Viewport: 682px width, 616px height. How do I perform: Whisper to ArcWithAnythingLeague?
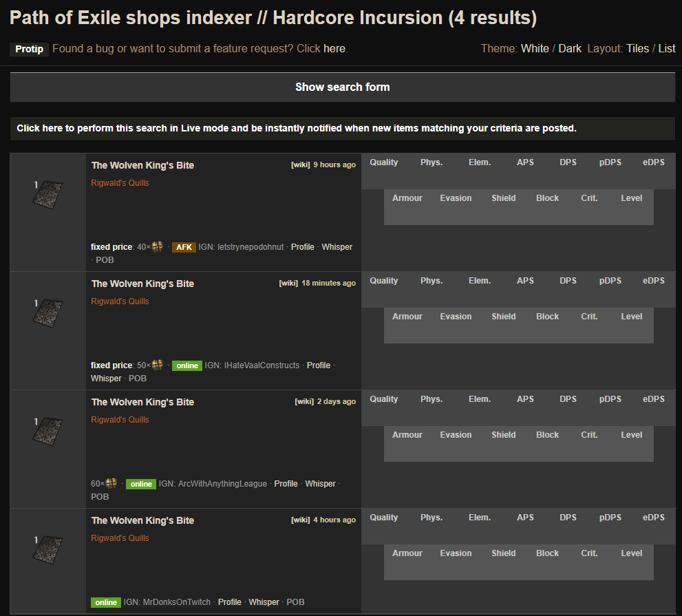point(320,483)
